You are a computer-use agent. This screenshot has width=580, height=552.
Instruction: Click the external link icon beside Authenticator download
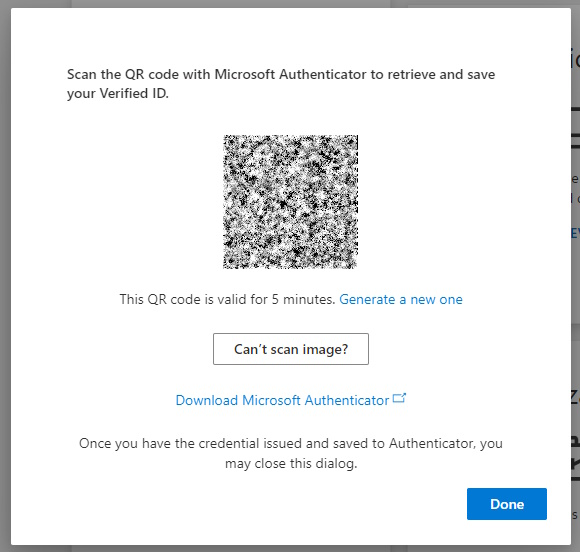(399, 398)
